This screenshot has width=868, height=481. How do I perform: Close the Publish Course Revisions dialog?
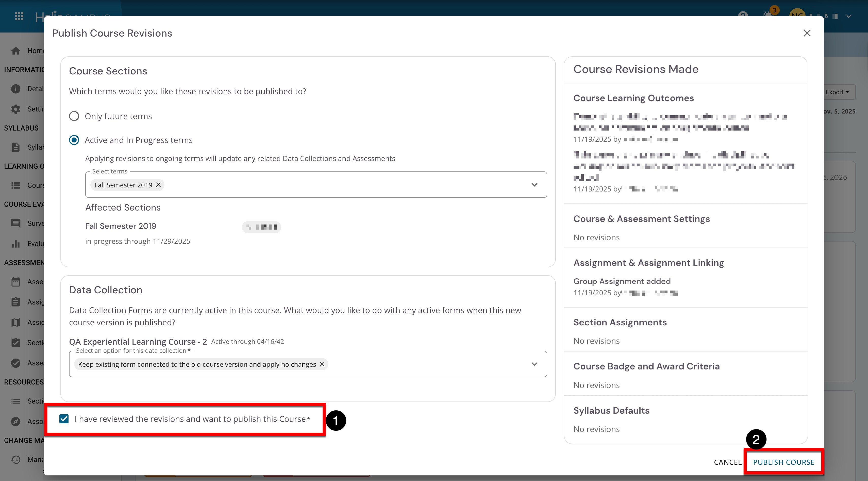[807, 33]
